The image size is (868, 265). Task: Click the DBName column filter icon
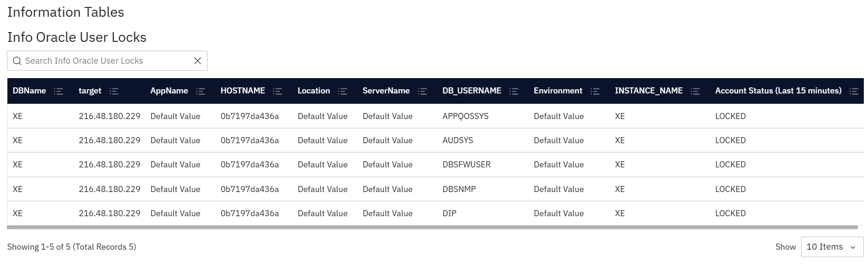(58, 91)
